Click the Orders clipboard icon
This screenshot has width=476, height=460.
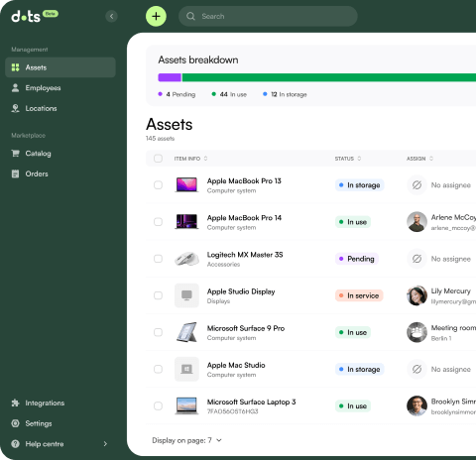tap(15, 173)
